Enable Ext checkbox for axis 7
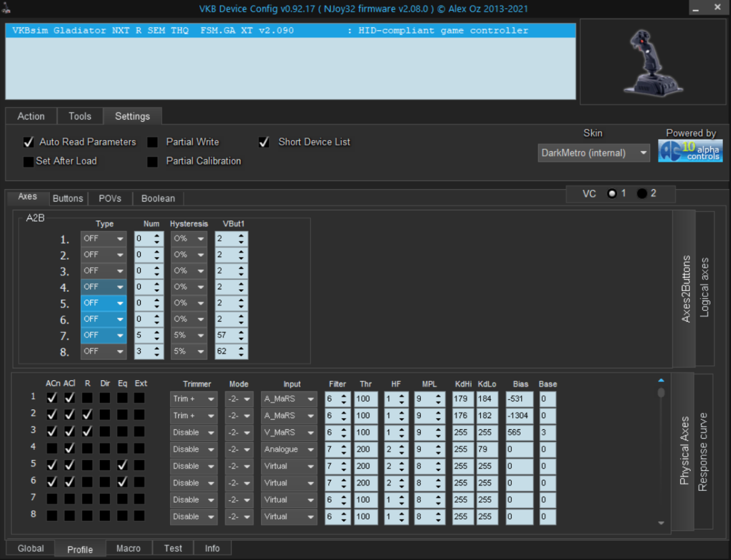 [139, 498]
